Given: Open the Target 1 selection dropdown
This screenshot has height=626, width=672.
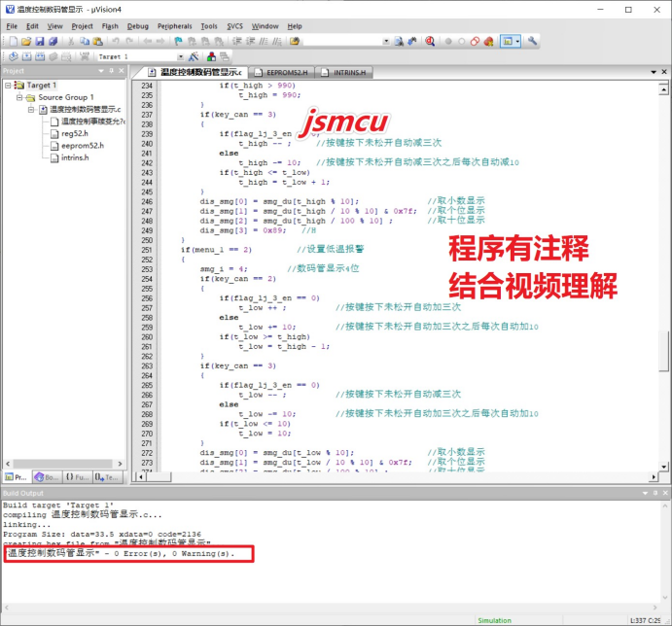Looking at the screenshot, I should coord(181,56).
